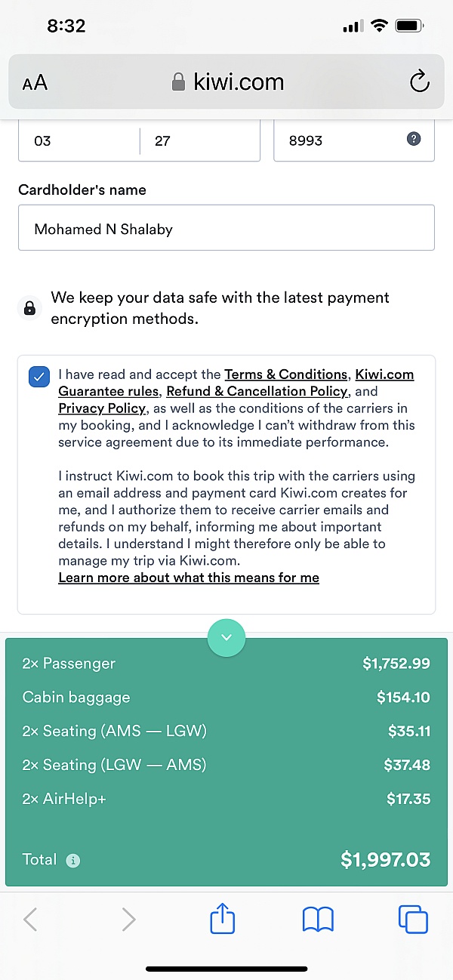
Task: Tap the info icon next to Total
Action: click(72, 859)
